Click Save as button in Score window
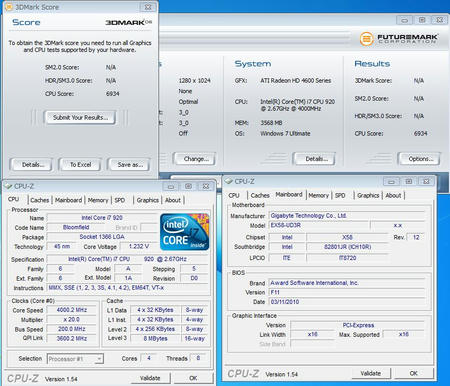This screenshot has height=386, width=450. click(130, 165)
